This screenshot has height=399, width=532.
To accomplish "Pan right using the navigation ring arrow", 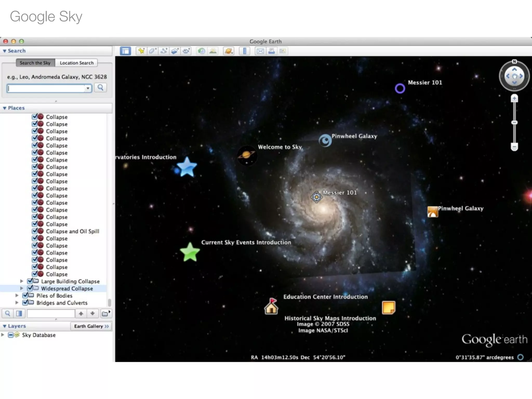I will tap(521, 76).
